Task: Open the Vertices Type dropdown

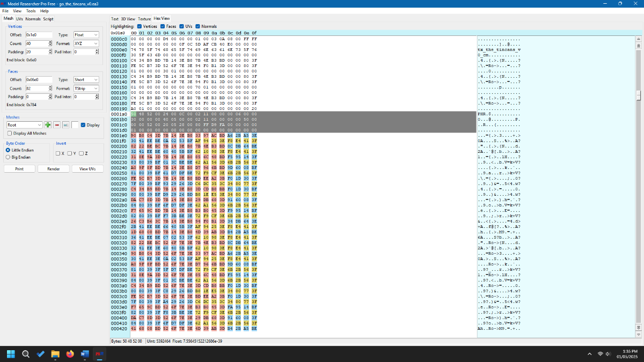Action: pos(86,35)
